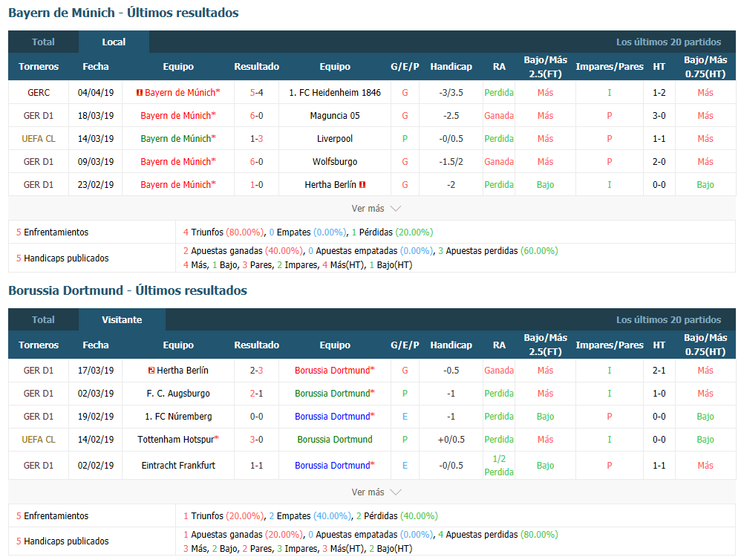Click the 1-0 result against Hertha Berlín
Viewport: 744px width, 560px height.
pos(257,185)
